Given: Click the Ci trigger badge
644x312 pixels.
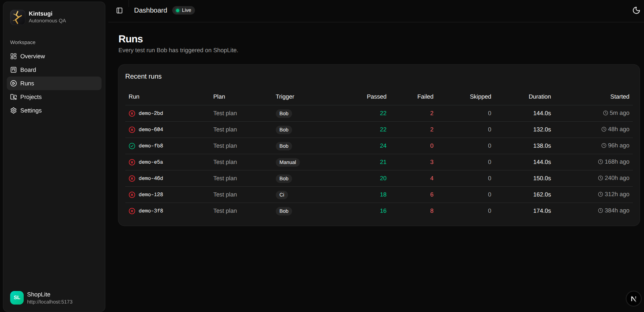Looking at the screenshot, I should point(282,195).
